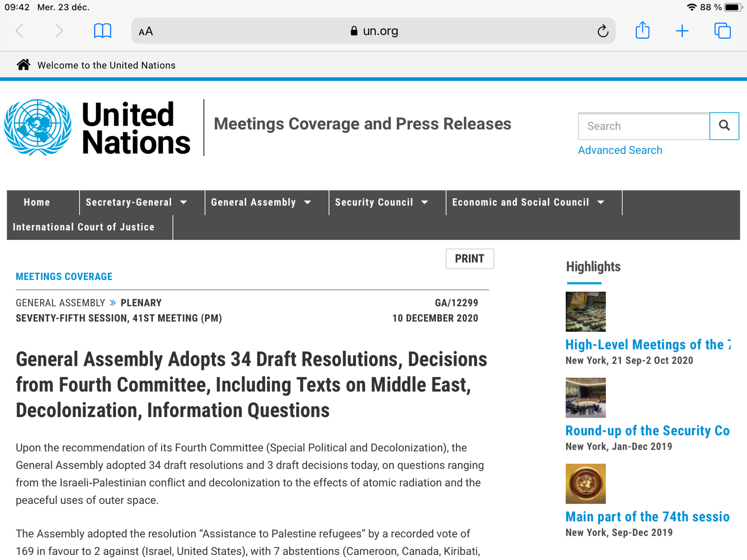Reload the page with refresh icon
Screen dimensions: 747x560
click(x=602, y=31)
